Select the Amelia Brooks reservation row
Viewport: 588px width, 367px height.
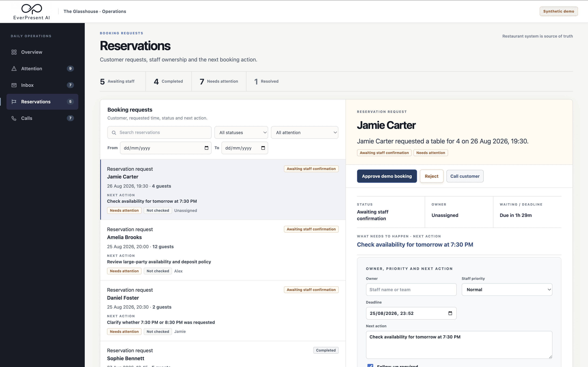tap(223, 250)
